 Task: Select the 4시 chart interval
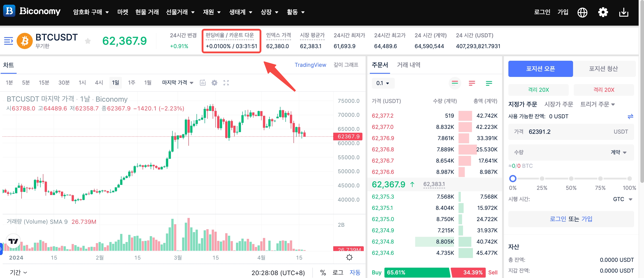tap(99, 83)
